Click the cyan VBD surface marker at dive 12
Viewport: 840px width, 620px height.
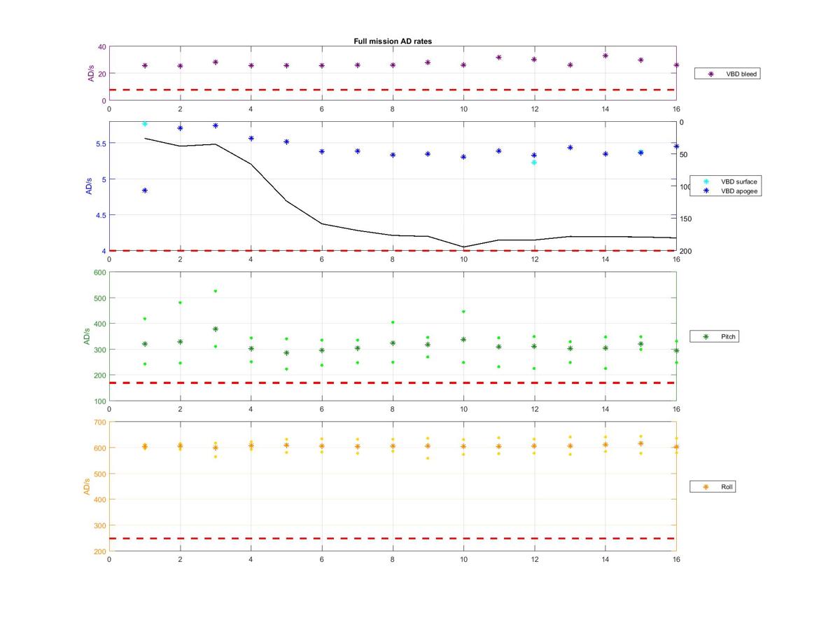[x=534, y=163]
